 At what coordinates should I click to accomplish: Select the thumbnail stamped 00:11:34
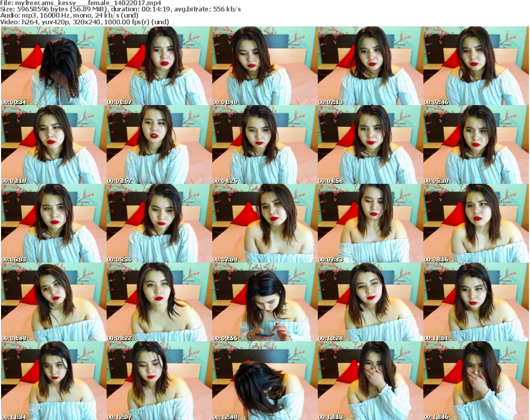[53, 381]
